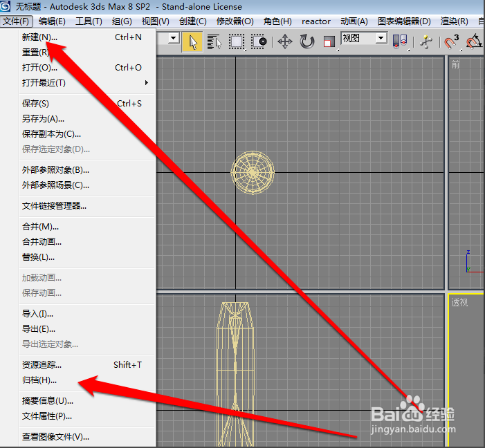The width and height of the screenshot is (485, 448).
Task: Open the 创建(C) menu
Action: [193, 21]
